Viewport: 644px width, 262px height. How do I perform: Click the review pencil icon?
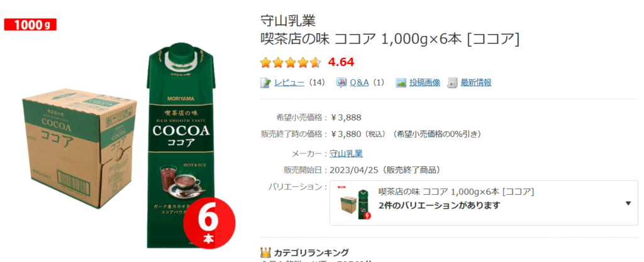(266, 82)
